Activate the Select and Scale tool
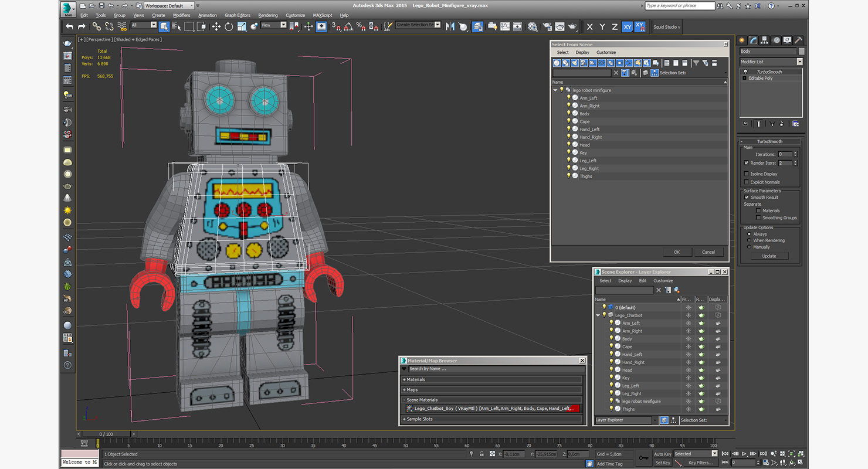The height and width of the screenshot is (469, 868). pos(242,26)
